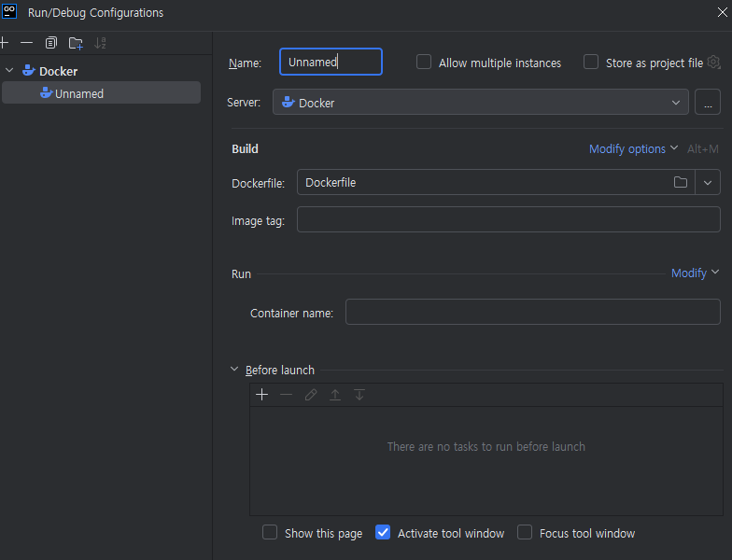Check Store as project file

point(591,62)
